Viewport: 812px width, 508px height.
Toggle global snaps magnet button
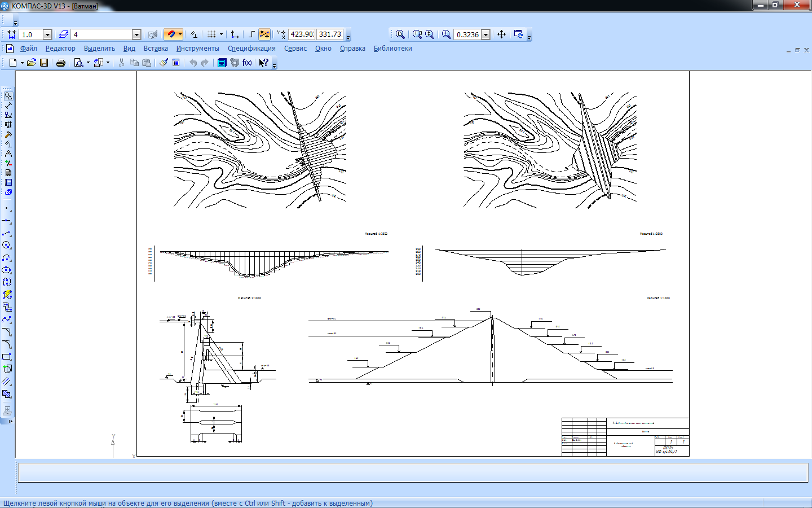tap(171, 34)
